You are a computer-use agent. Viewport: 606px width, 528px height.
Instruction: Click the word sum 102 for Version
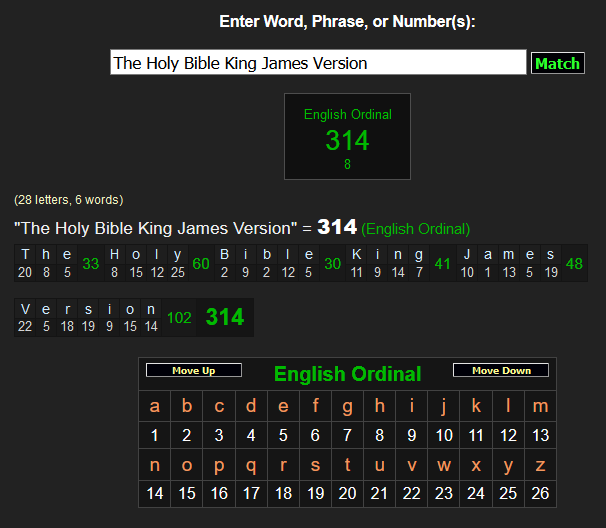point(179,318)
